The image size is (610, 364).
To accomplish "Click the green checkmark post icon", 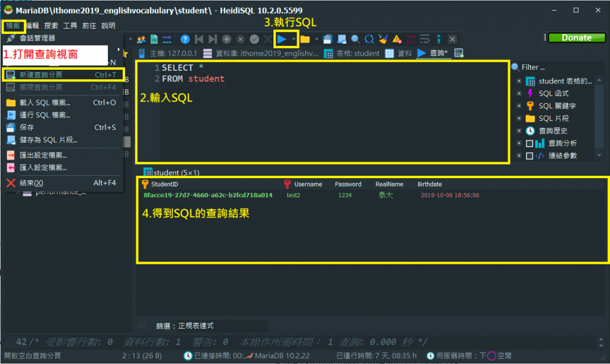I will click(254, 39).
